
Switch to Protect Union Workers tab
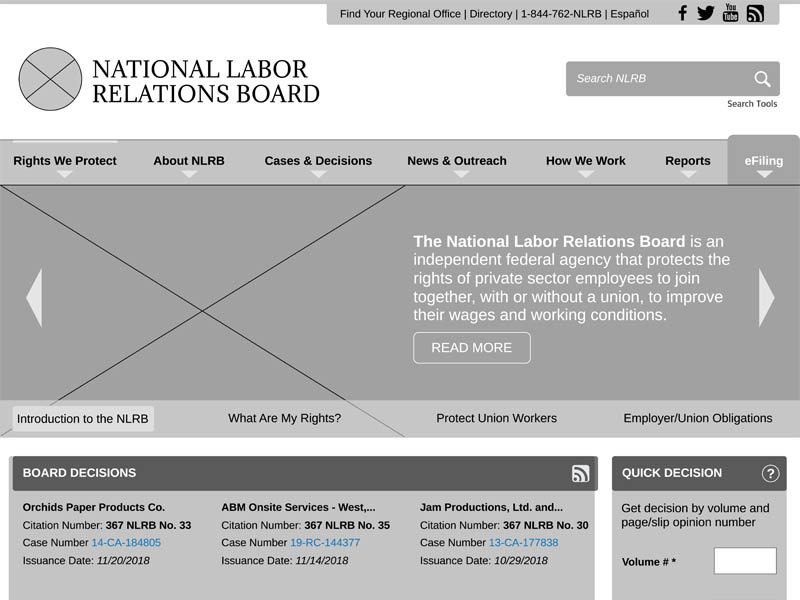pyautogui.click(x=496, y=418)
